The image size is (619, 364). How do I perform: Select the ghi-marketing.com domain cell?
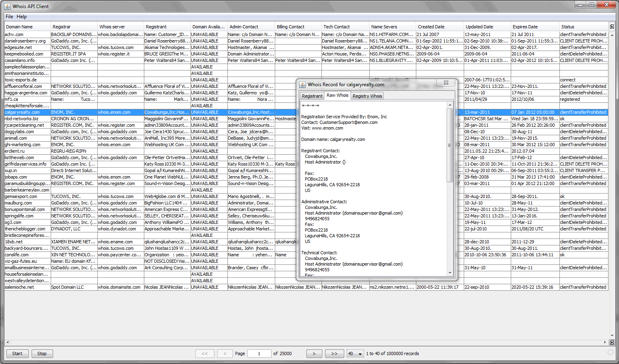(27, 145)
